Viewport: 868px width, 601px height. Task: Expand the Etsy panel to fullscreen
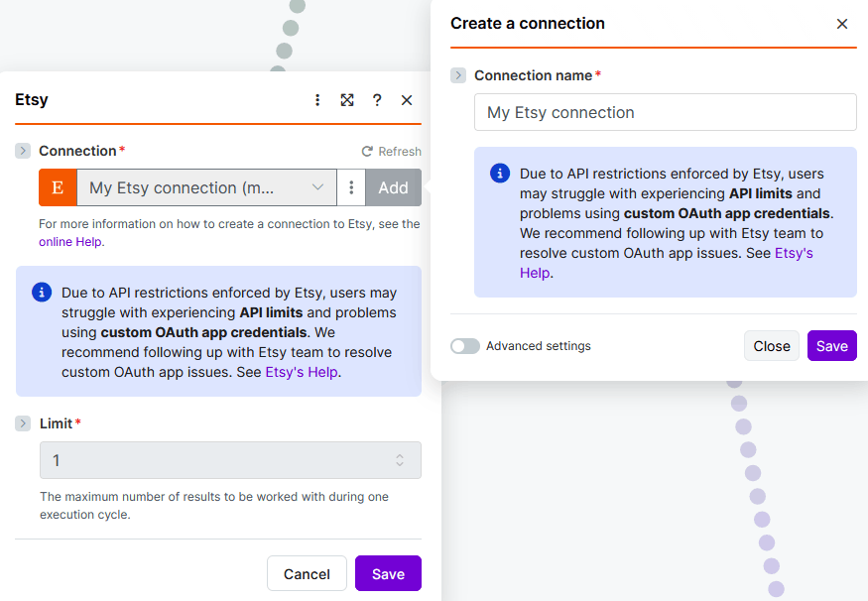(347, 99)
